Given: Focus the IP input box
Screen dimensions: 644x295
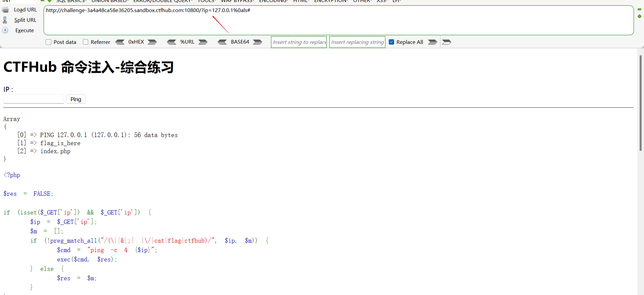Looking at the screenshot, I should 34,99.
